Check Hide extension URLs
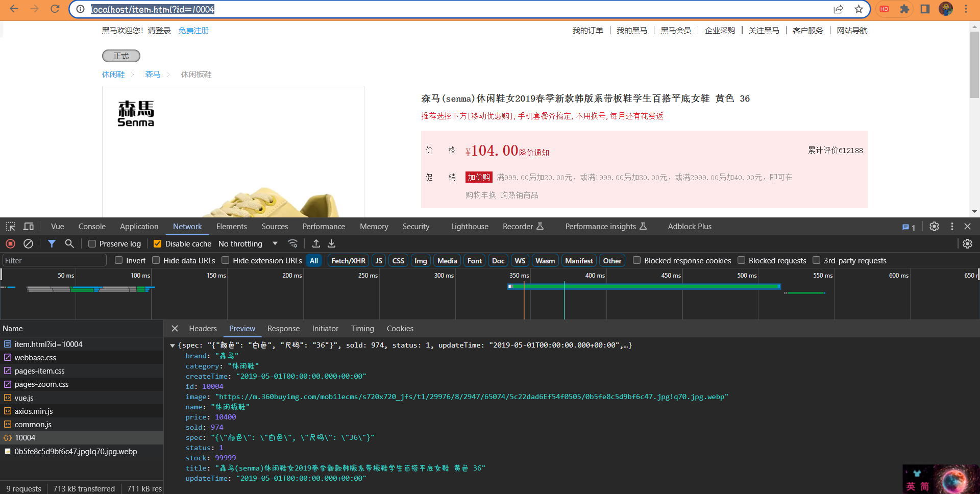This screenshot has width=980, height=494. pos(225,260)
